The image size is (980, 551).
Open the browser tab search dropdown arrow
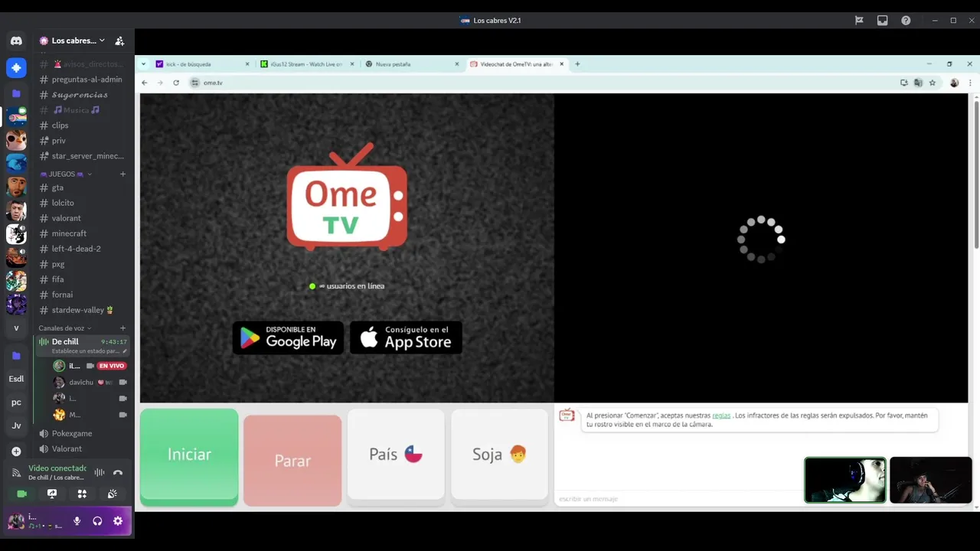(144, 64)
